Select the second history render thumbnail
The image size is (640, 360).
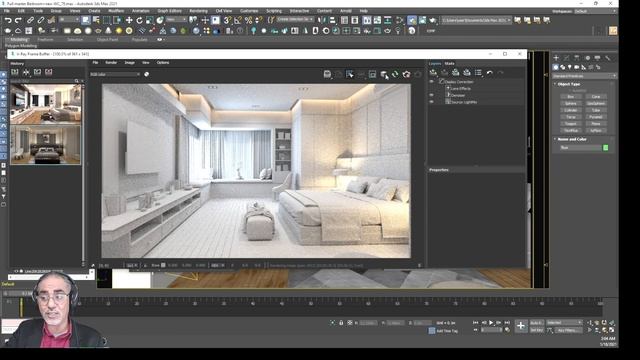click(45, 145)
